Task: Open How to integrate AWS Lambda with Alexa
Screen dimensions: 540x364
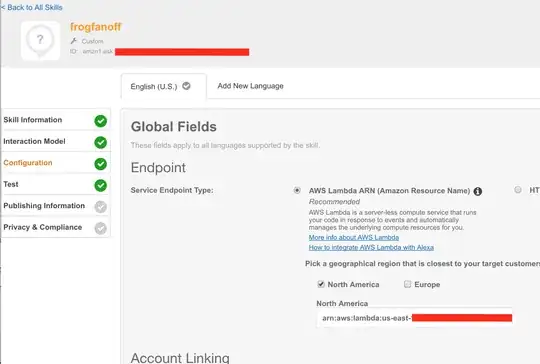Action: coord(371,247)
